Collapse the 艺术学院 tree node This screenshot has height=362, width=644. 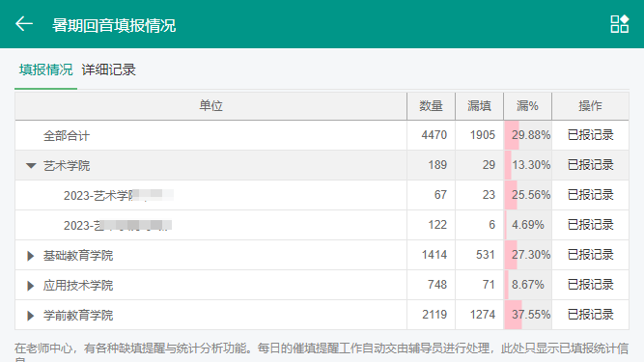31,165
